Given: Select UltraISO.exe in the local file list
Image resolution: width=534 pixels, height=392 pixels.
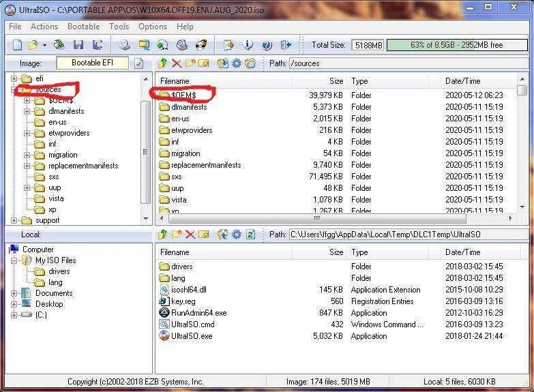Looking at the screenshot, I should (192, 337).
